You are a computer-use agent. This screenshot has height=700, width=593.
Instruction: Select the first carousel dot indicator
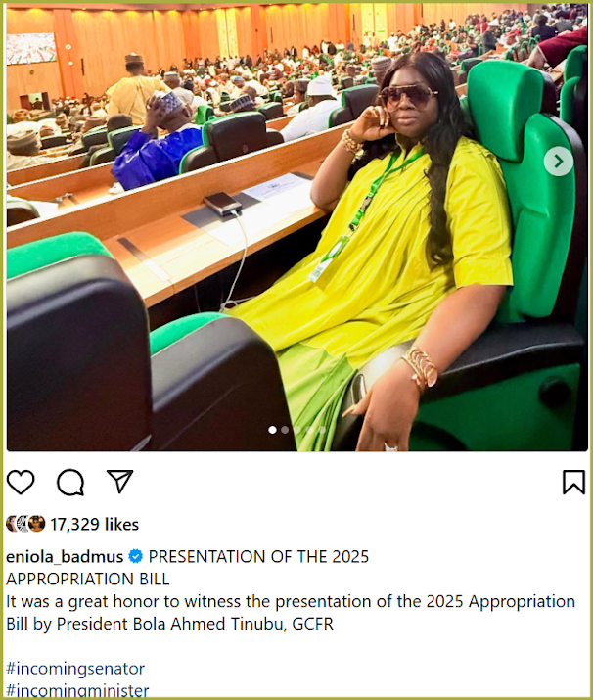point(272,430)
